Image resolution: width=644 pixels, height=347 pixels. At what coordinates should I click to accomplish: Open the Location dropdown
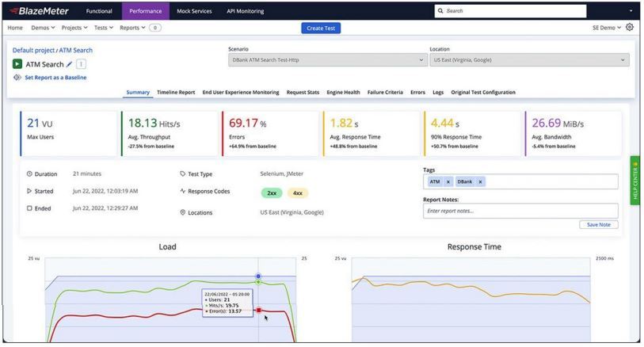[529, 60]
